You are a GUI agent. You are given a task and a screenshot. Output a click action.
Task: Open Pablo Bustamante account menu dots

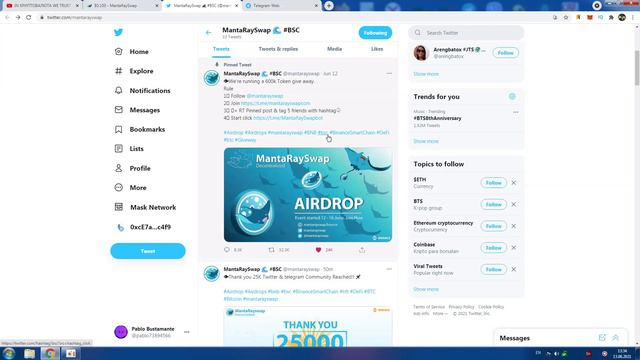187,332
